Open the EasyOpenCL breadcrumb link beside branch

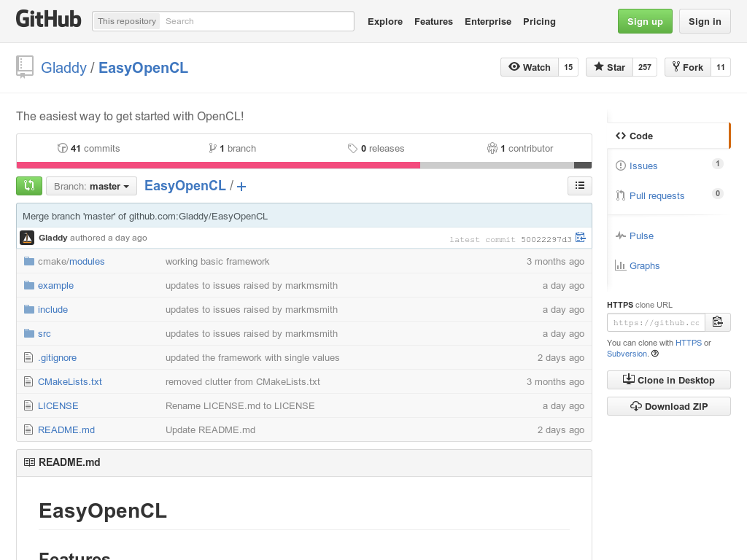[185, 186]
